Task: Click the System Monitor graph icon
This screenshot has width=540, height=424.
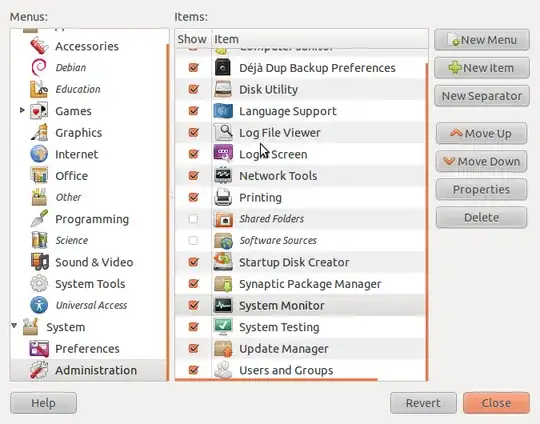Action: [x=223, y=305]
